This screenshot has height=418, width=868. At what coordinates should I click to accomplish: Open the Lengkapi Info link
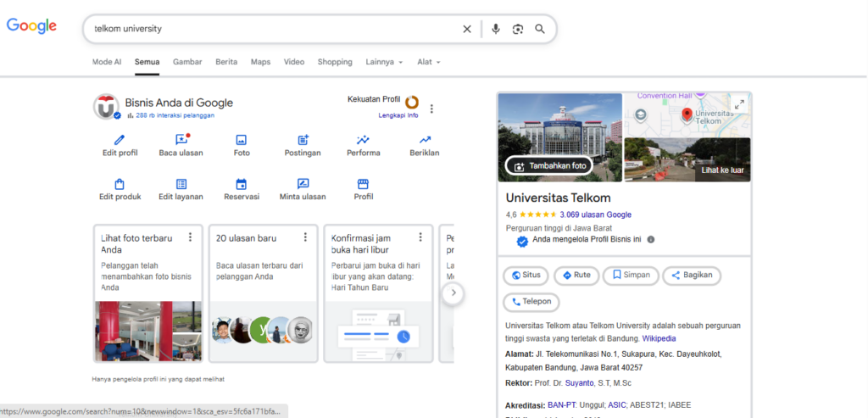[x=398, y=115]
